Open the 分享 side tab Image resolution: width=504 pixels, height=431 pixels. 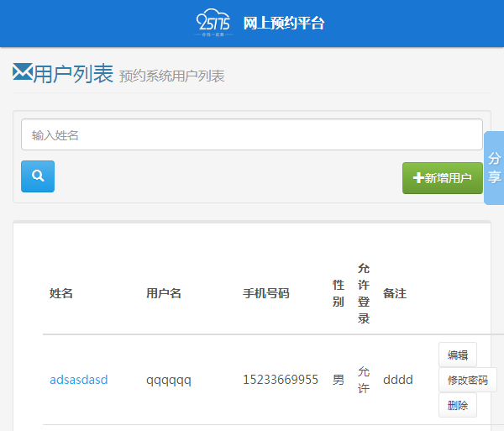point(494,168)
